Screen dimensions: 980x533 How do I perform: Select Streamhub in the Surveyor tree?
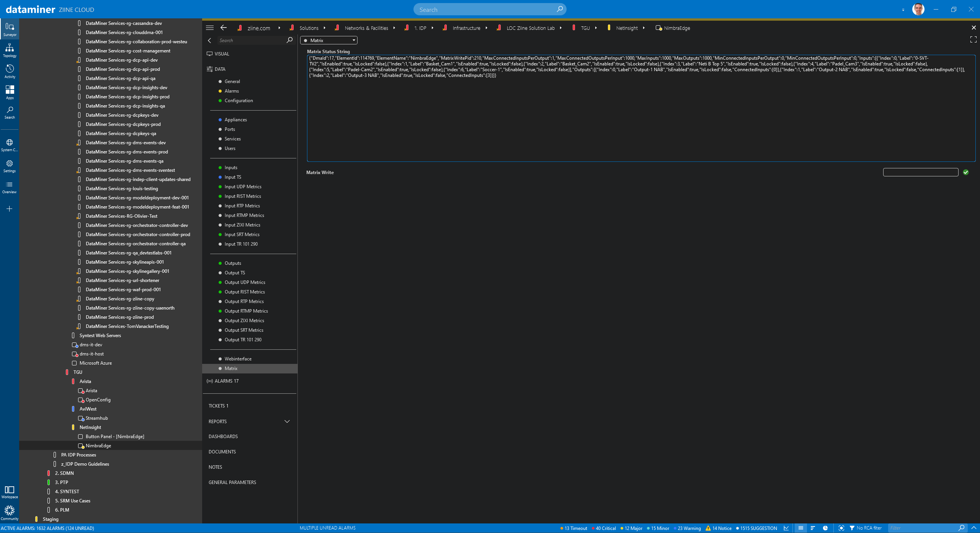click(97, 418)
